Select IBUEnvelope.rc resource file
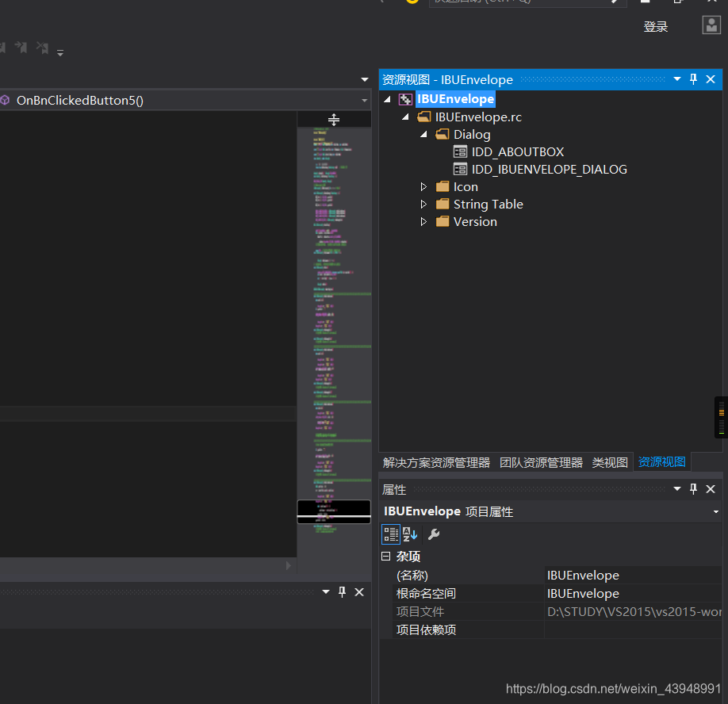 (x=478, y=117)
